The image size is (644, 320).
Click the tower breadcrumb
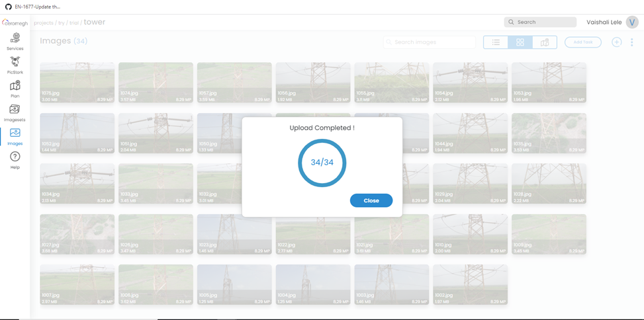pos(95,22)
